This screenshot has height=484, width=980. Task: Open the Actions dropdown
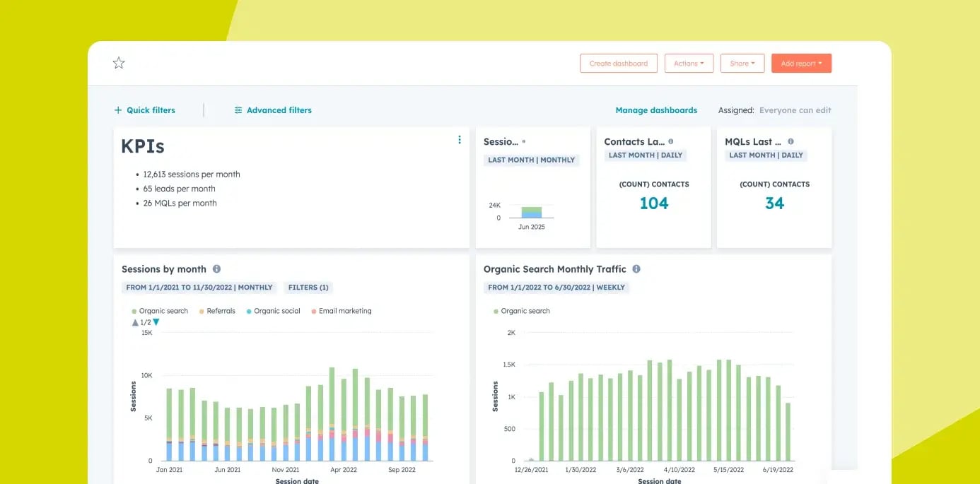pyautogui.click(x=689, y=64)
